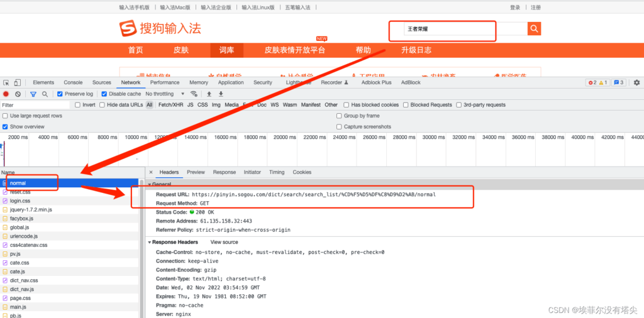This screenshot has width=644, height=318.
Task: Collapse the Response Headers section
Action: tap(150, 242)
